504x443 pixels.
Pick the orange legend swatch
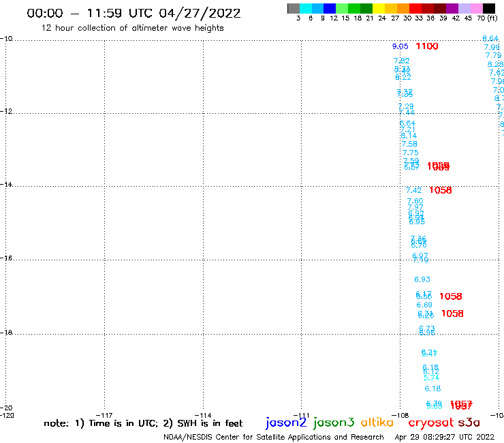(403, 8)
